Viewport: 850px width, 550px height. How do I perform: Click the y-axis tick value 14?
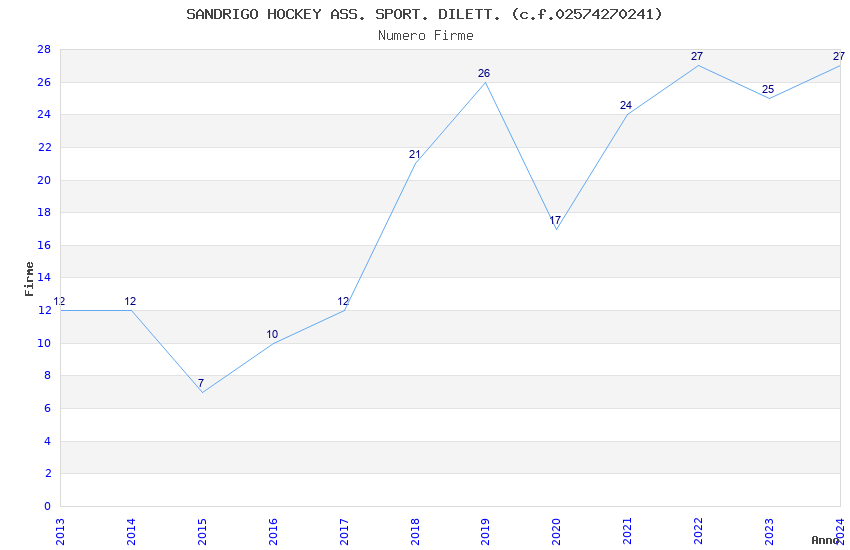44,277
